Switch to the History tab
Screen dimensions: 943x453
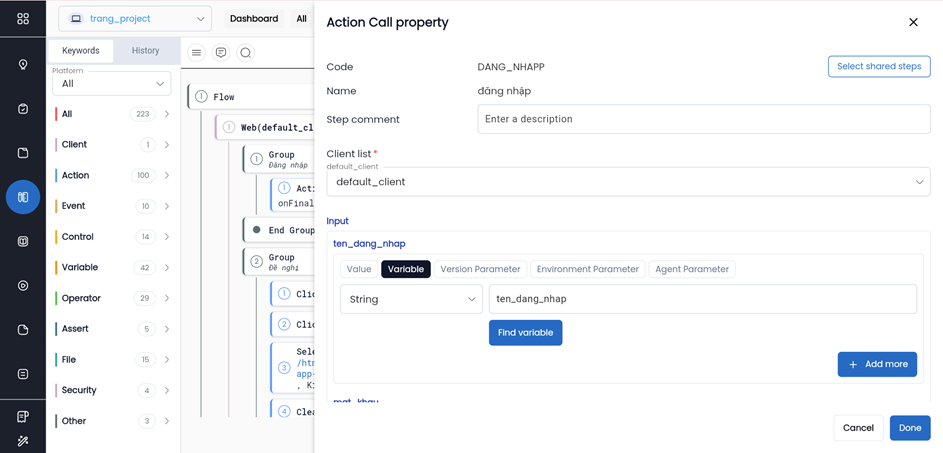click(145, 51)
